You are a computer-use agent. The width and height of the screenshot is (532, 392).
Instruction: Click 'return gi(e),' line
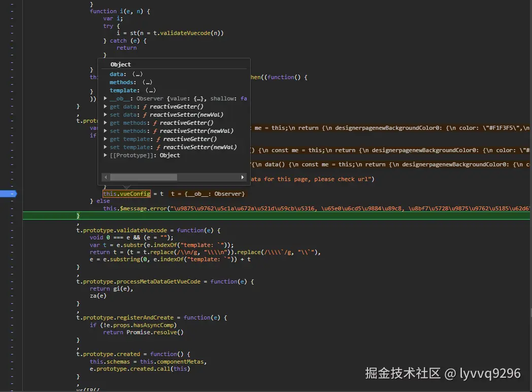click(111, 289)
